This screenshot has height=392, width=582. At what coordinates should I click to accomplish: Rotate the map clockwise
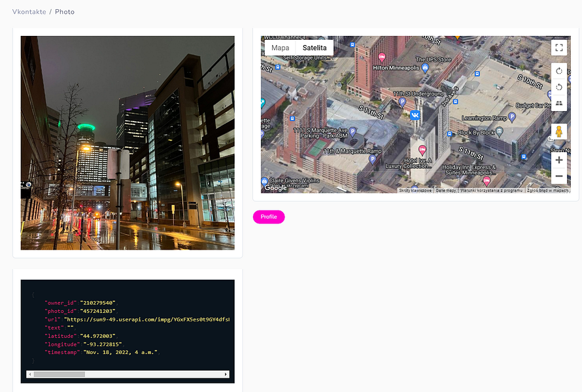pyautogui.click(x=559, y=71)
